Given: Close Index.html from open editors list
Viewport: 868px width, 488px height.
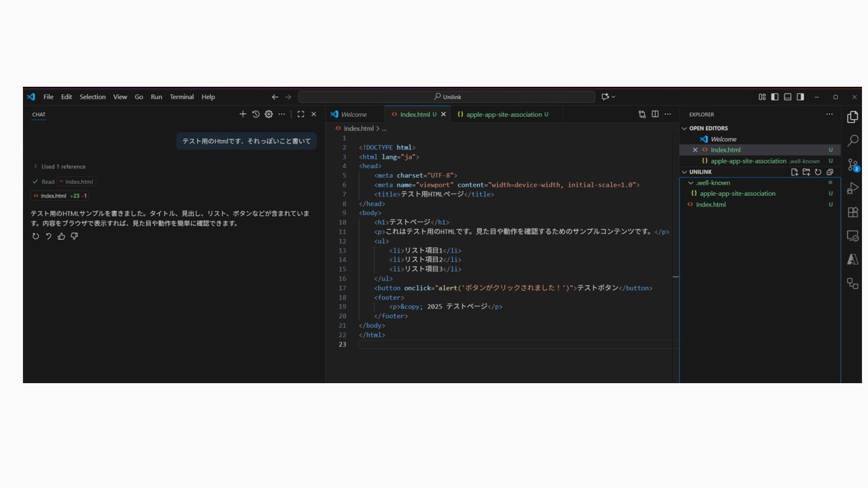Looking at the screenshot, I should pyautogui.click(x=695, y=150).
